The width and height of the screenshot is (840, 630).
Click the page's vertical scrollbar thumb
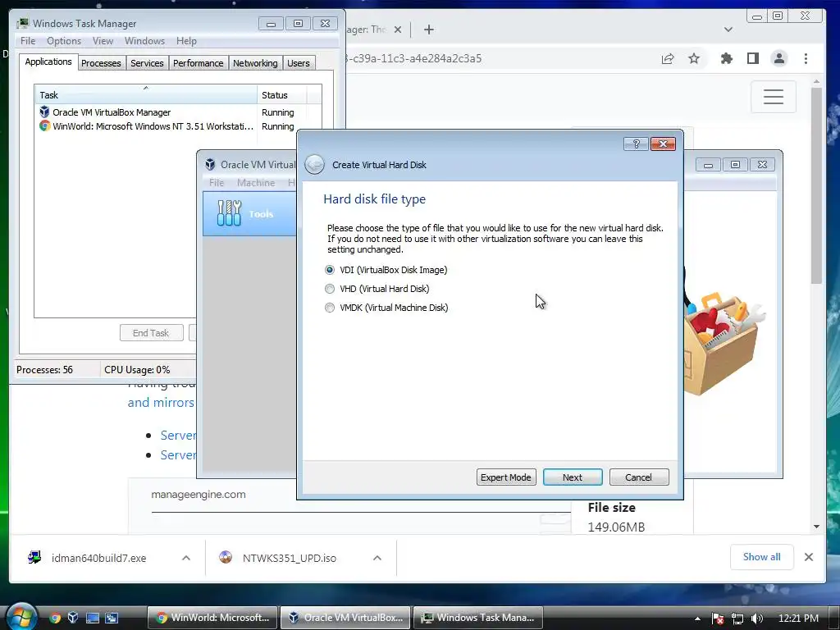pyautogui.click(x=816, y=185)
